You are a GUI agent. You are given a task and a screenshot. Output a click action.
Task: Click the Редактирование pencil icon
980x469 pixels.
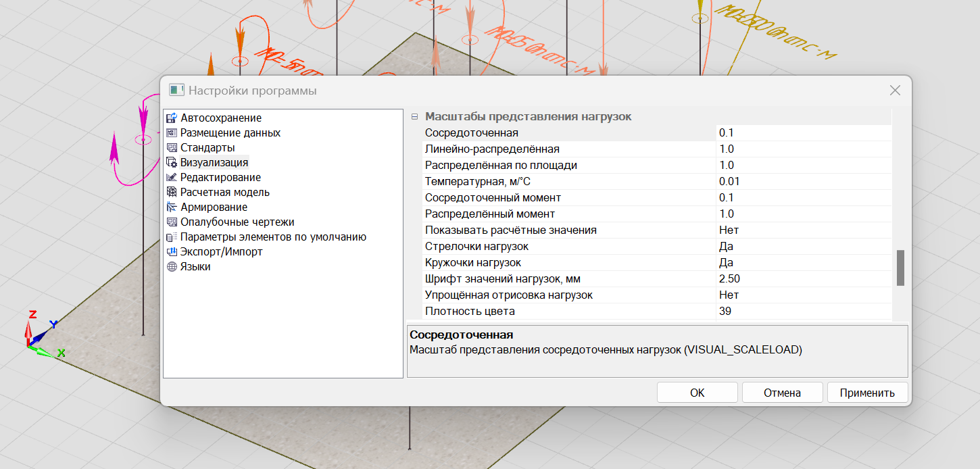(171, 177)
